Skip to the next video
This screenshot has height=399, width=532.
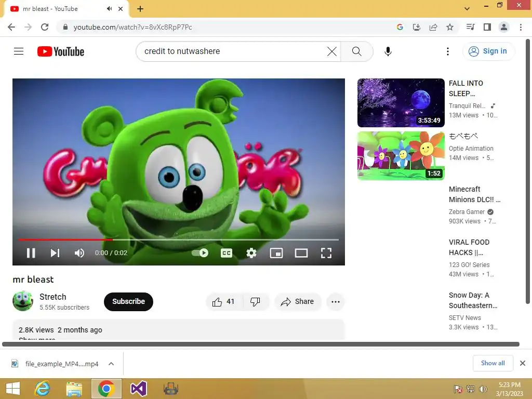pos(55,253)
